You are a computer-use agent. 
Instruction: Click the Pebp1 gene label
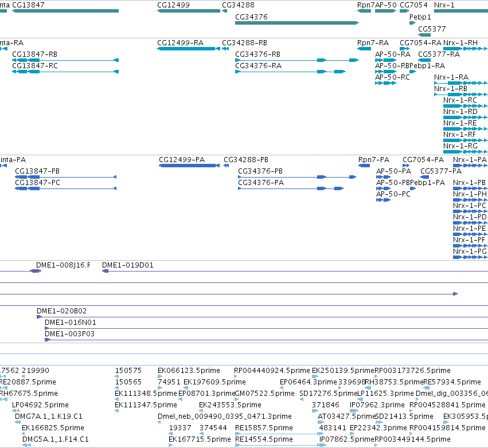(420, 17)
